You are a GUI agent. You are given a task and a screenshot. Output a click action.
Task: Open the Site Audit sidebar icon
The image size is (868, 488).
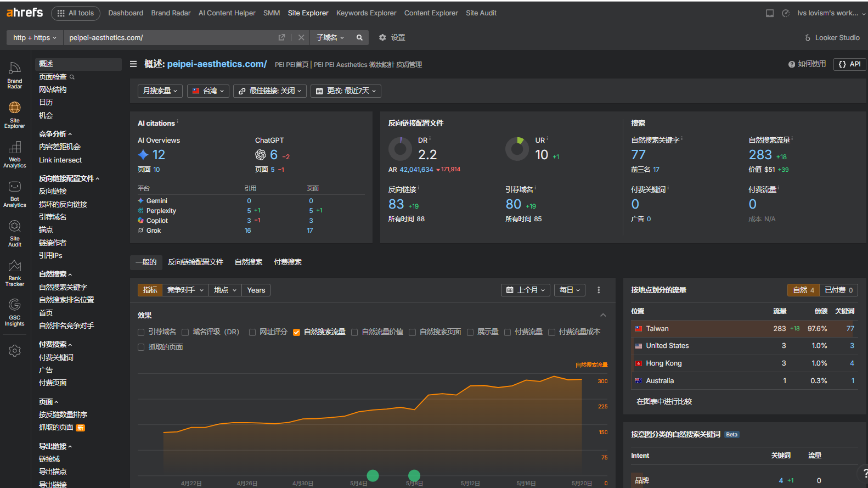coord(15,234)
